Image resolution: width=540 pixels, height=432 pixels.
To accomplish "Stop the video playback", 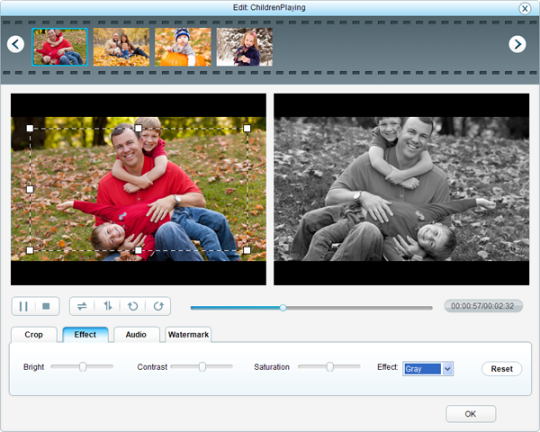I will coord(46,306).
